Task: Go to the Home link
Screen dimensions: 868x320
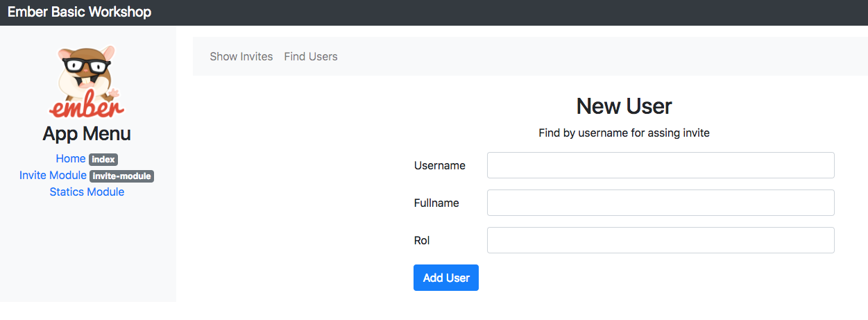Action: pyautogui.click(x=71, y=158)
